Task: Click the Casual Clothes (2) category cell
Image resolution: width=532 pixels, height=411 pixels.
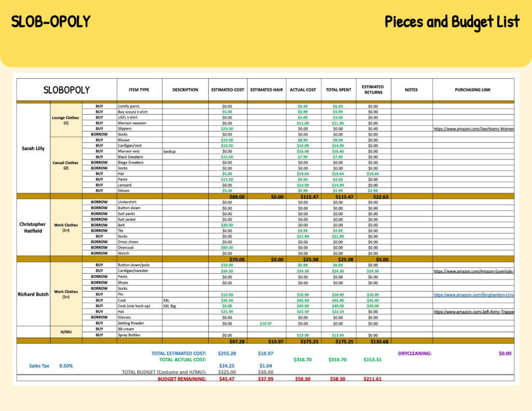Action: click(x=66, y=165)
